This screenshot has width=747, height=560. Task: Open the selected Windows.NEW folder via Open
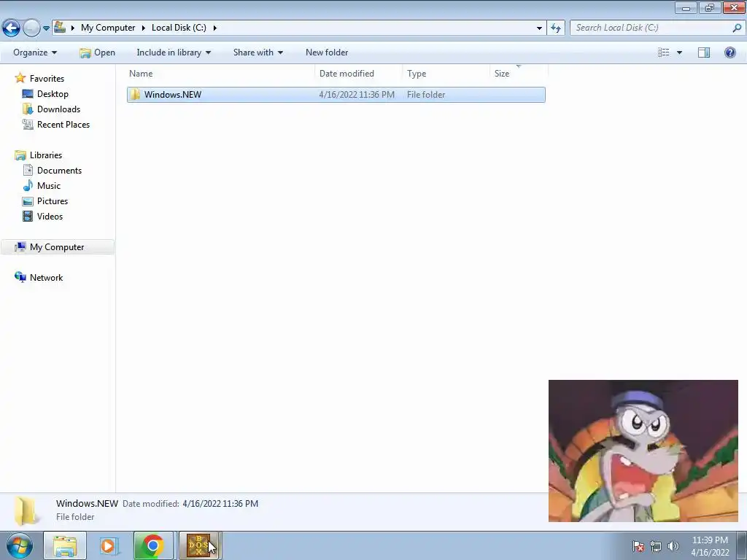(97, 52)
